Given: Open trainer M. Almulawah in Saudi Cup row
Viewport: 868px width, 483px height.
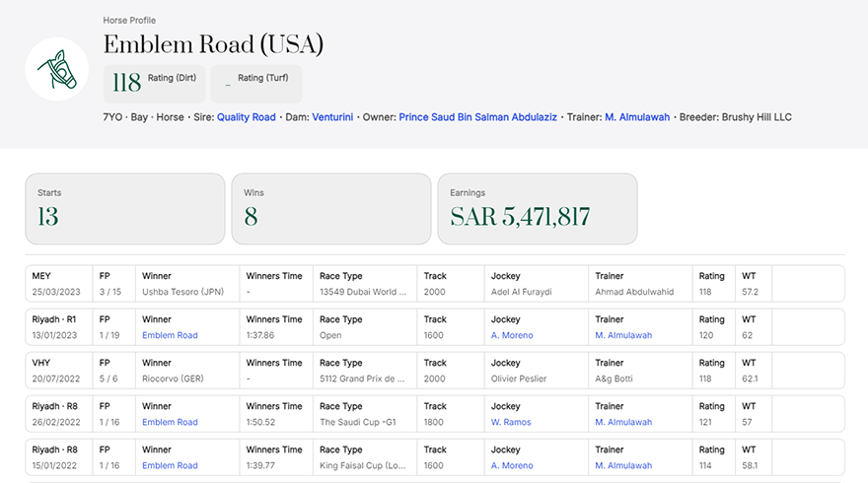Looking at the screenshot, I should click(623, 422).
